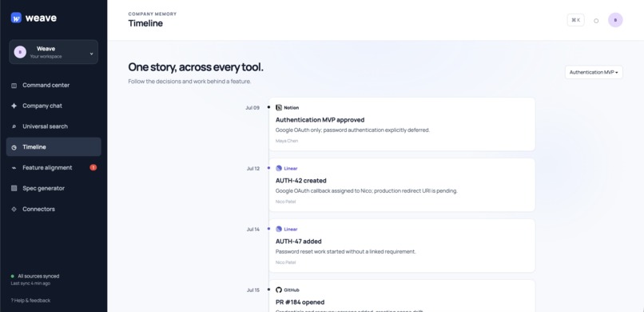This screenshot has height=312, width=644.
Task: Click the Timeline clock icon
Action: point(14,147)
